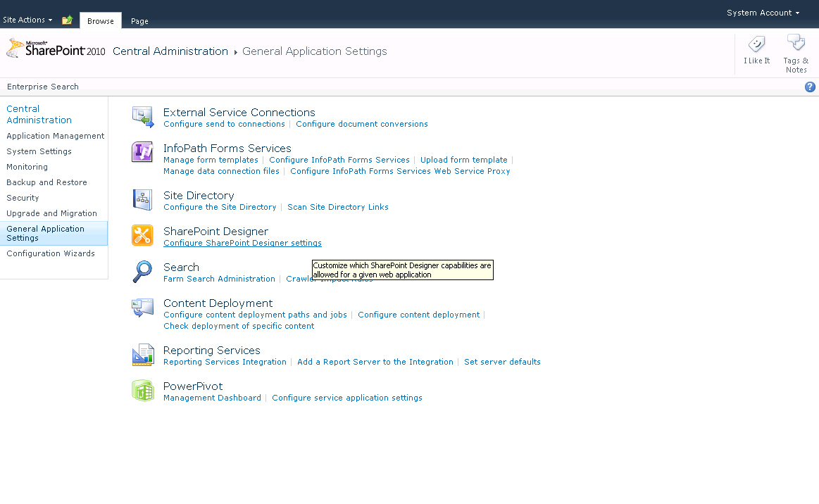The width and height of the screenshot is (819, 504).
Task: Open System Settings in sidebar
Action: coord(39,151)
